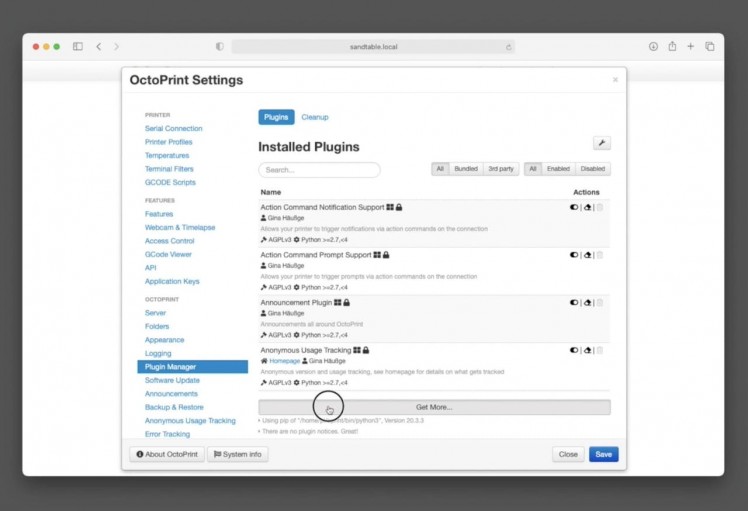
Task: Click the plugin Search field
Action: coord(319,170)
